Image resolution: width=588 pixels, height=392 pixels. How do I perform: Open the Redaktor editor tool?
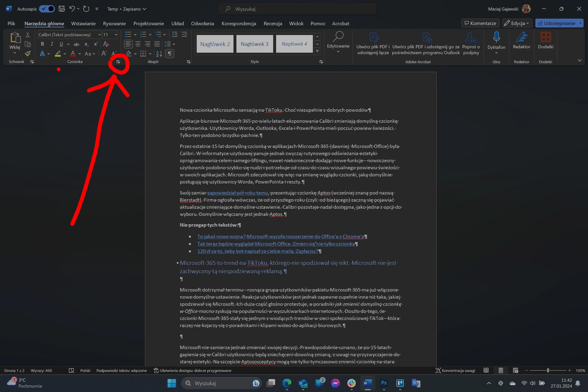click(x=522, y=40)
